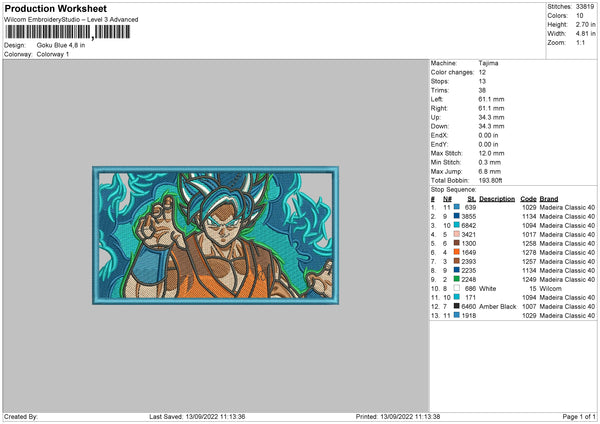Click the N# column header

447,199
